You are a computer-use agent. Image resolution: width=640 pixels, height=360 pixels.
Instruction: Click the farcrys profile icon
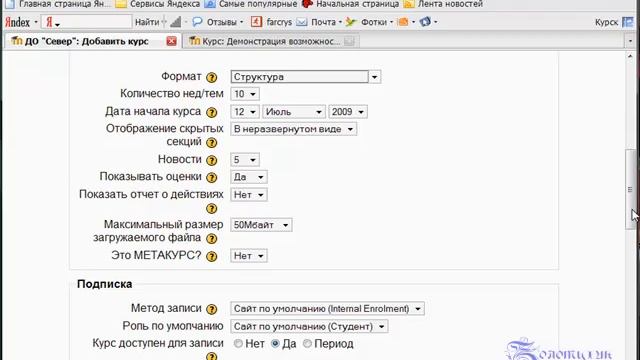[256, 22]
